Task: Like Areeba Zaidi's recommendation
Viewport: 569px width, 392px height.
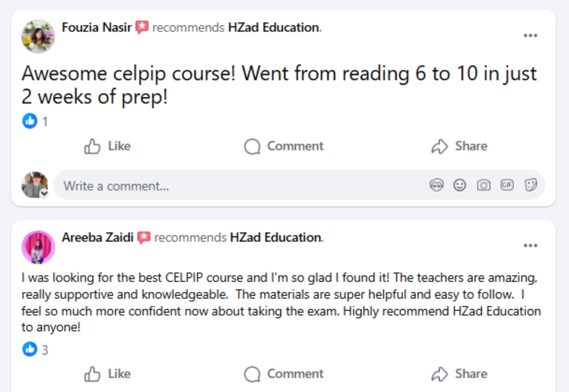Action: (107, 374)
